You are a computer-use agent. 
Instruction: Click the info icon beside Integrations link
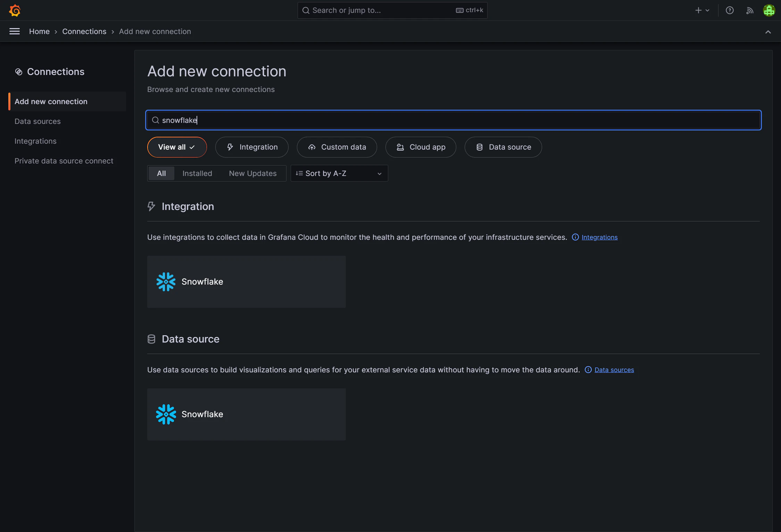tap(575, 237)
